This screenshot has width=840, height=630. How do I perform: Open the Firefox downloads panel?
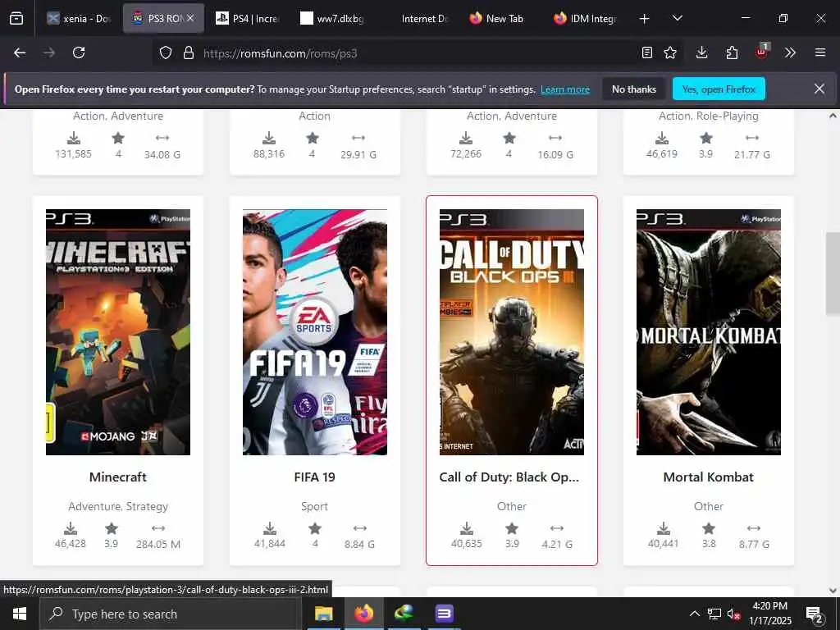coord(702,52)
